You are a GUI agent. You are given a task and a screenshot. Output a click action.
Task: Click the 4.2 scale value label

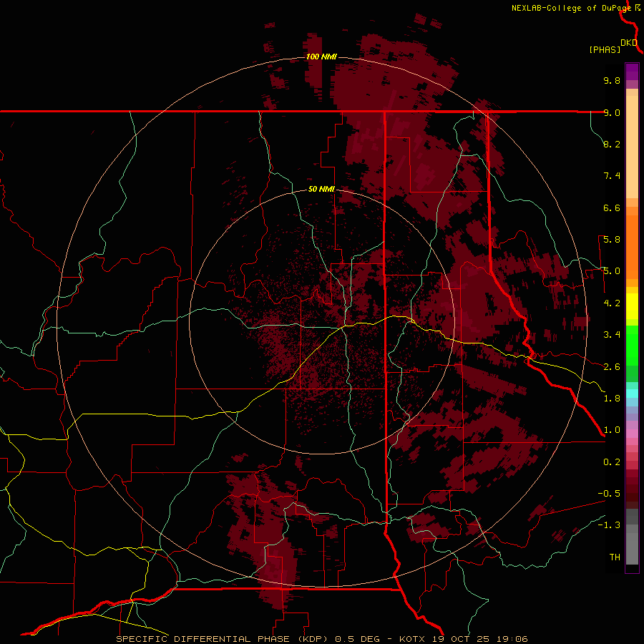612,303
